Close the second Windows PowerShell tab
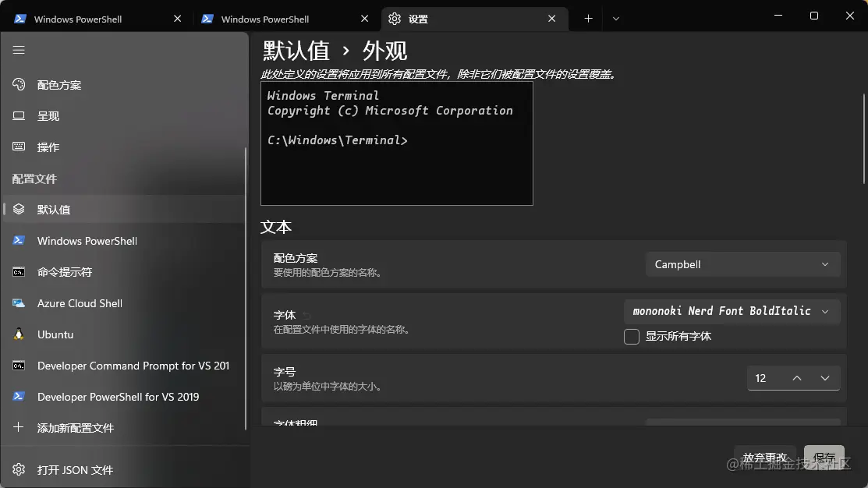The height and width of the screenshot is (488, 868). 364,19
